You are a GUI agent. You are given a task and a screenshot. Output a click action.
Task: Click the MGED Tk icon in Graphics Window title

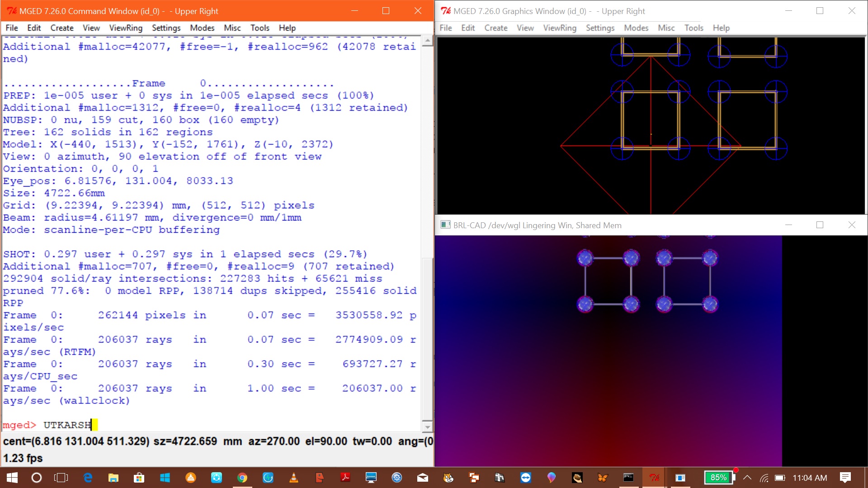(446, 11)
